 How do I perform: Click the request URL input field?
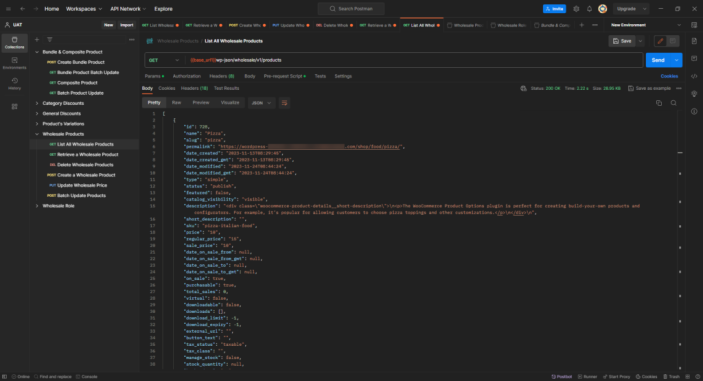pyautogui.click(x=414, y=60)
